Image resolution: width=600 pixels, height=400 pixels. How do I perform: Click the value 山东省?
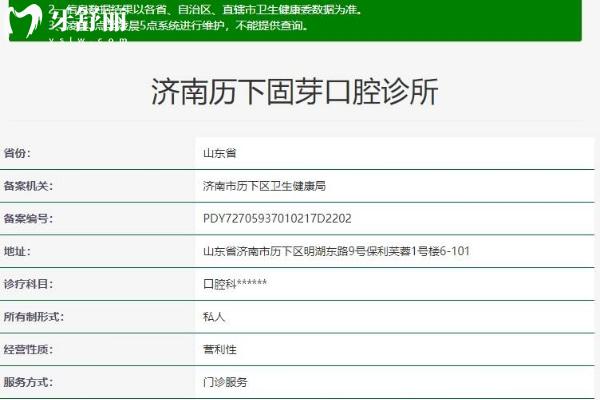click(x=220, y=153)
